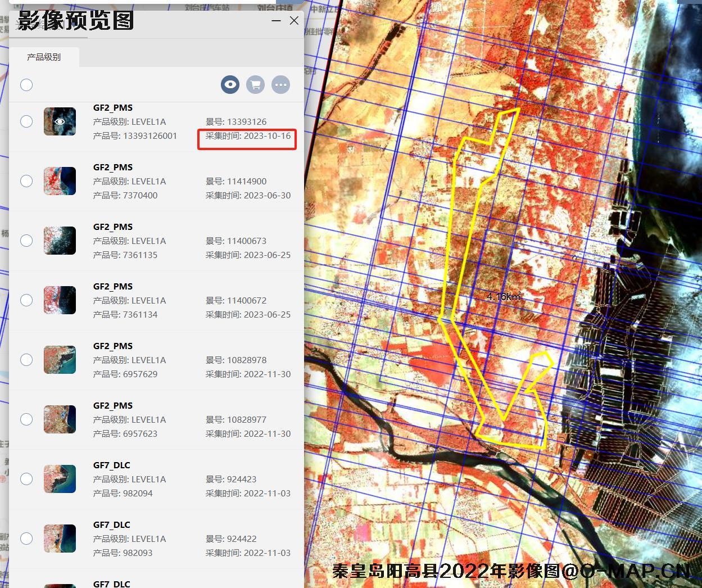The height and width of the screenshot is (588, 702).
Task: Open the three-dots more options button
Action: (x=280, y=85)
